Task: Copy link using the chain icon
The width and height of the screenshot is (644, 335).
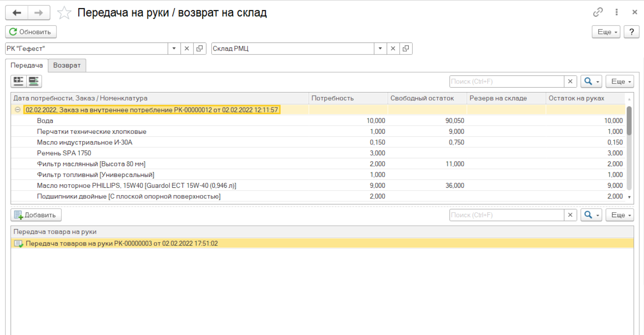Action: point(598,12)
